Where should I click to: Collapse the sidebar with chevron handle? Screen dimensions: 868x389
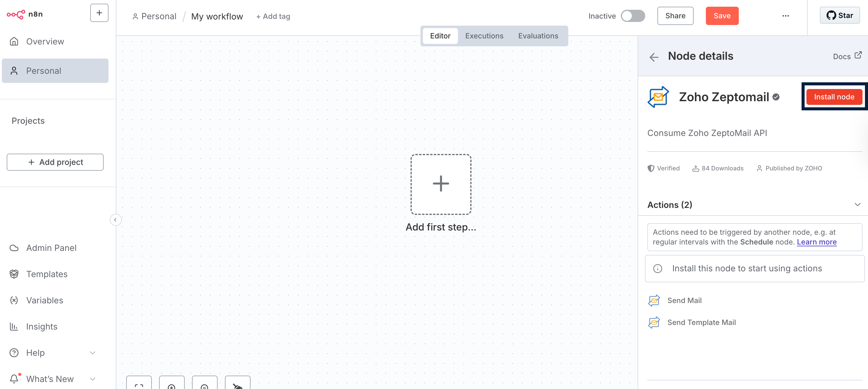pyautogui.click(x=115, y=220)
